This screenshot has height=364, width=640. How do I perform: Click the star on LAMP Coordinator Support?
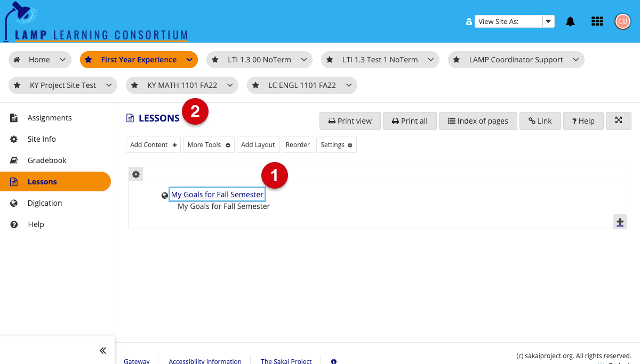coord(457,60)
